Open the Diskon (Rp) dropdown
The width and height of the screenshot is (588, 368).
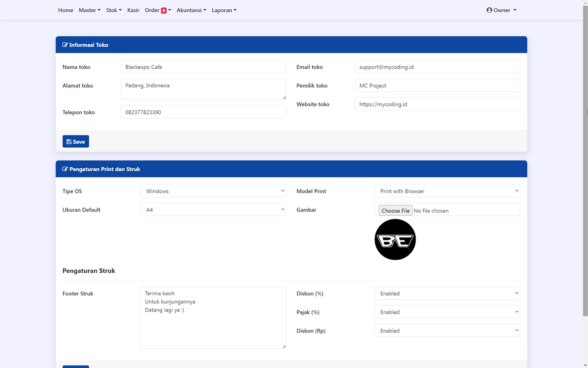pyautogui.click(x=447, y=330)
